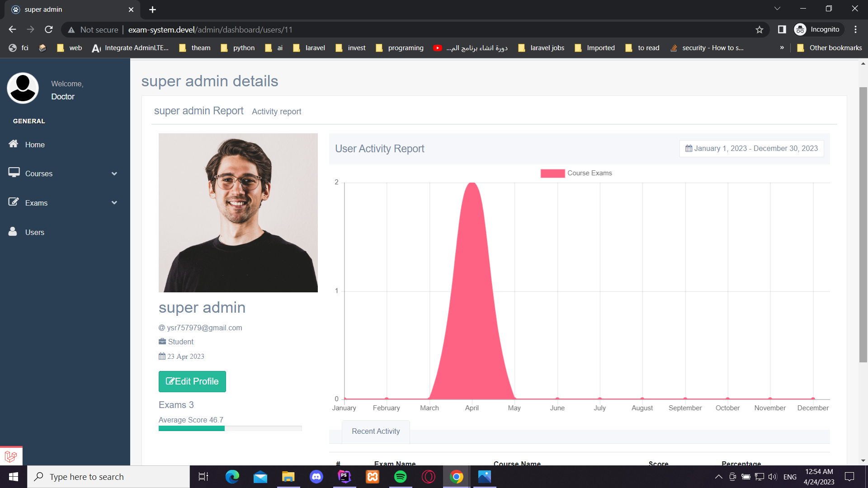Screen dimensions: 868x488
Task: Open Spotify from the taskbar
Action: [x=401, y=477]
